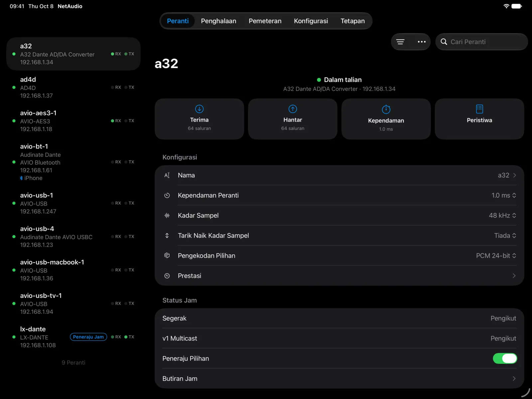Open the Hantar transmit channels card
Viewport: 532px width, 399px height.
coord(293,119)
